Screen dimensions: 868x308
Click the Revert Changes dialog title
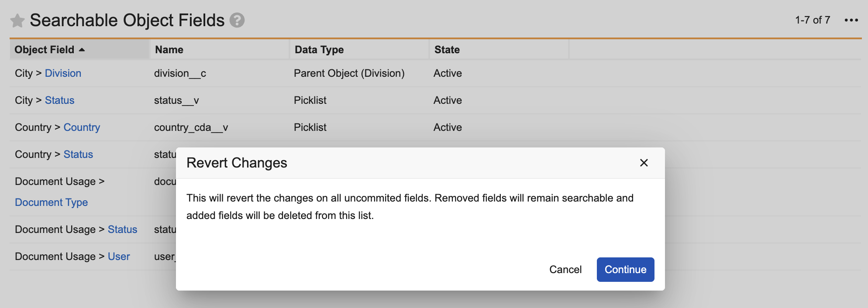tap(237, 163)
